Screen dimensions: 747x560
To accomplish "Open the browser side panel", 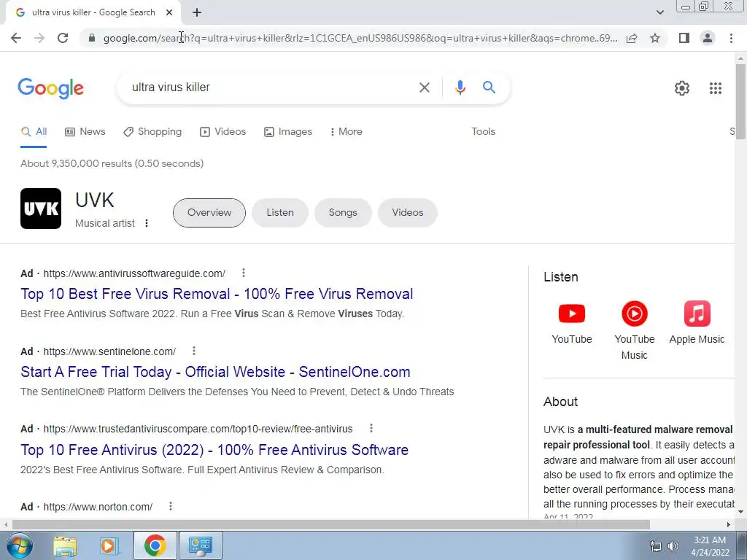I will pyautogui.click(x=684, y=38).
